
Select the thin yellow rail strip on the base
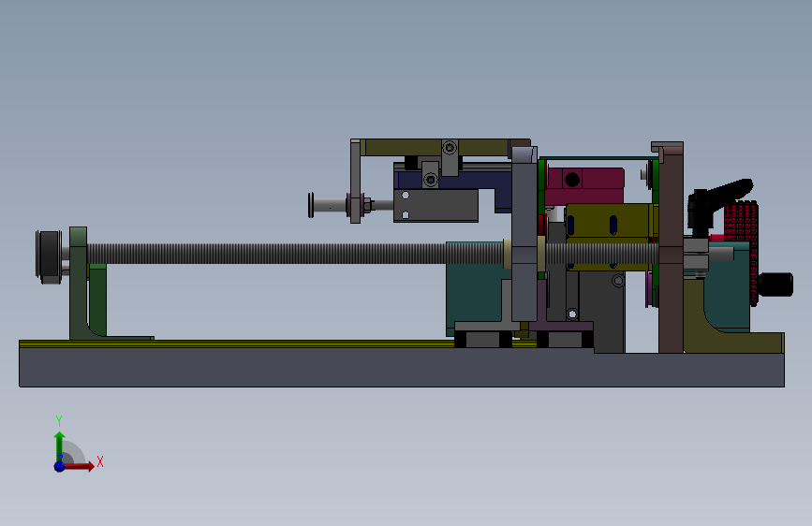pos(236,343)
